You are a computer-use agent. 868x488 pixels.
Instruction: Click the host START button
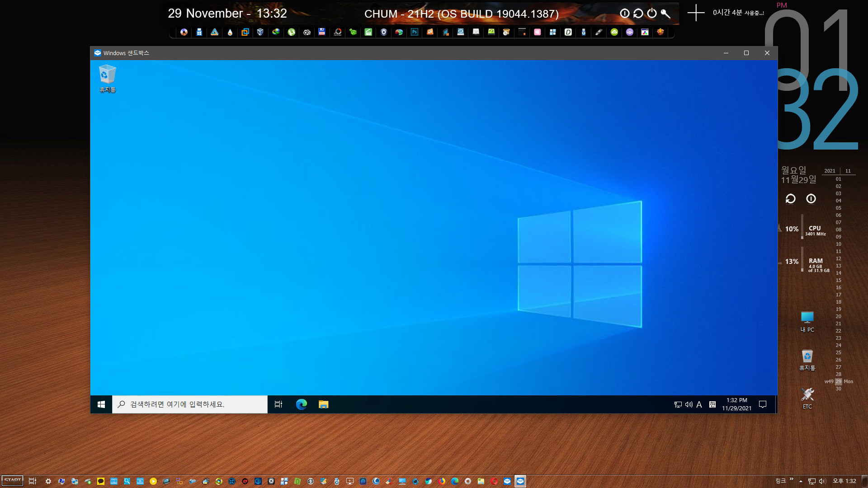pyautogui.click(x=13, y=481)
